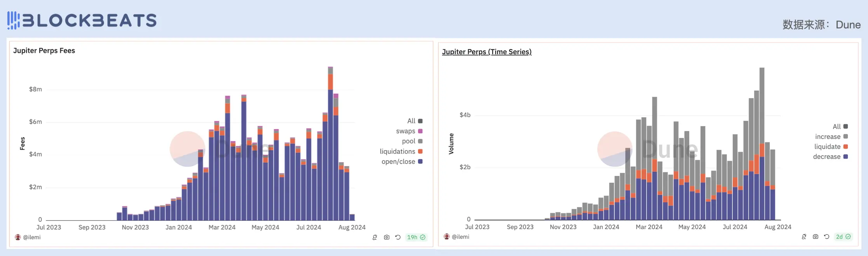Toggle increase series in Volume legend
The width and height of the screenshot is (868, 256).
tap(831, 137)
